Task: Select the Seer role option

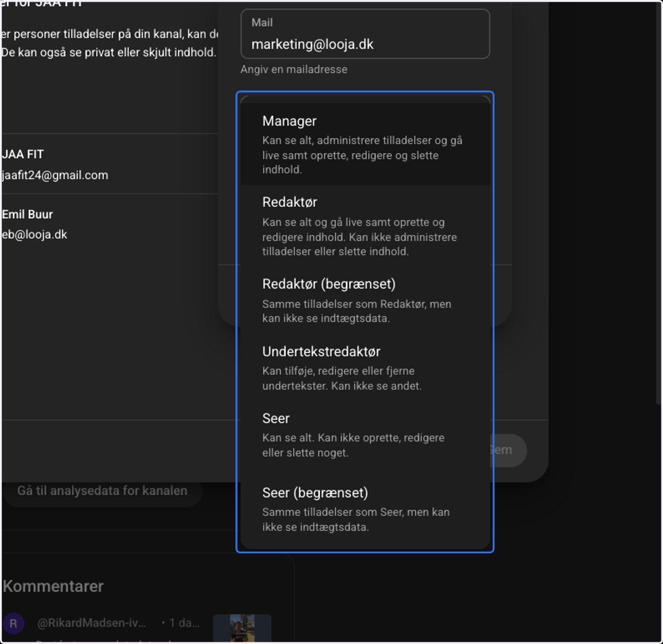Action: (x=365, y=435)
